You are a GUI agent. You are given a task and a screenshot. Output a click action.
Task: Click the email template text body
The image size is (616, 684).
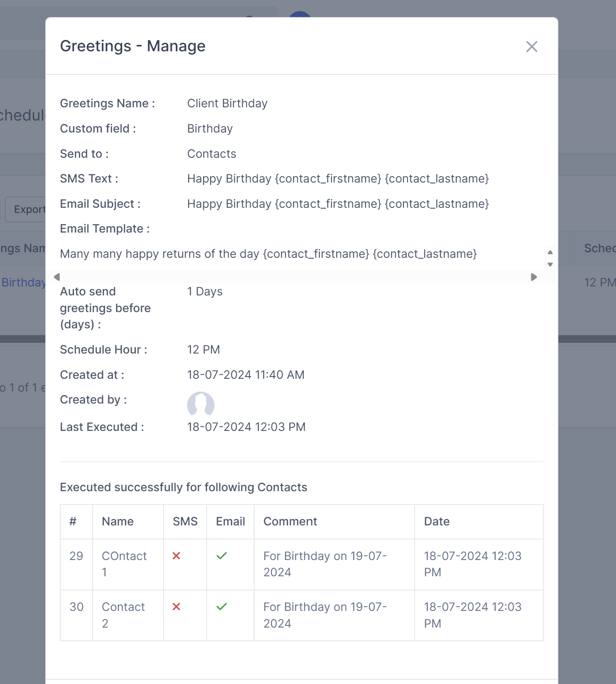(268, 254)
